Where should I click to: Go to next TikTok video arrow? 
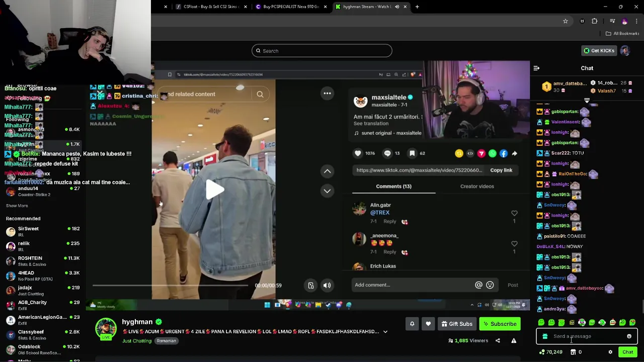tap(327, 191)
